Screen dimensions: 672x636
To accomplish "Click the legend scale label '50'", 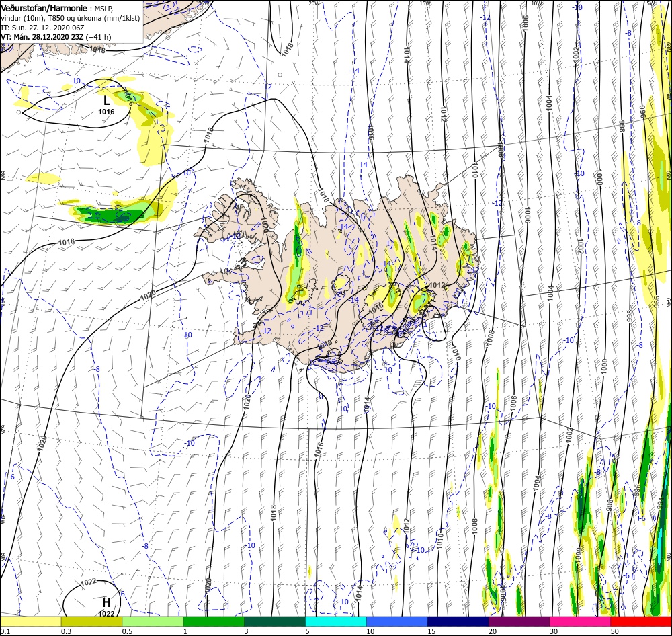I will click(x=615, y=631).
